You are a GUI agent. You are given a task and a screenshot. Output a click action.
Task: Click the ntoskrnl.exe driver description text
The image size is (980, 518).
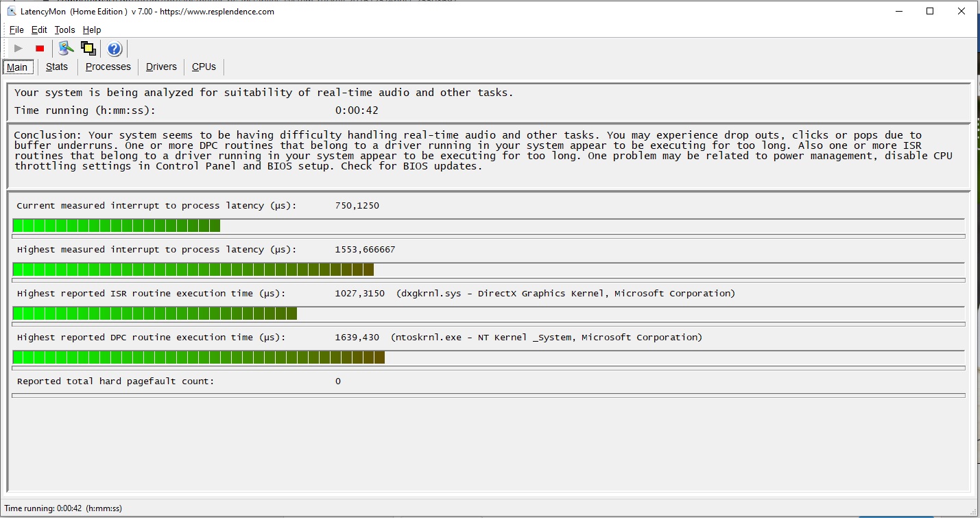pyautogui.click(x=547, y=338)
